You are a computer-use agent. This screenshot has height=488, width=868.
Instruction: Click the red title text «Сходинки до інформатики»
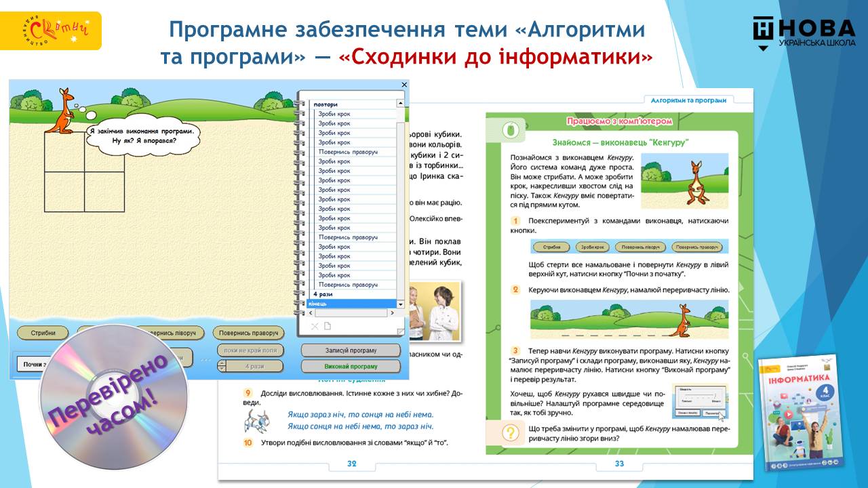(x=494, y=56)
